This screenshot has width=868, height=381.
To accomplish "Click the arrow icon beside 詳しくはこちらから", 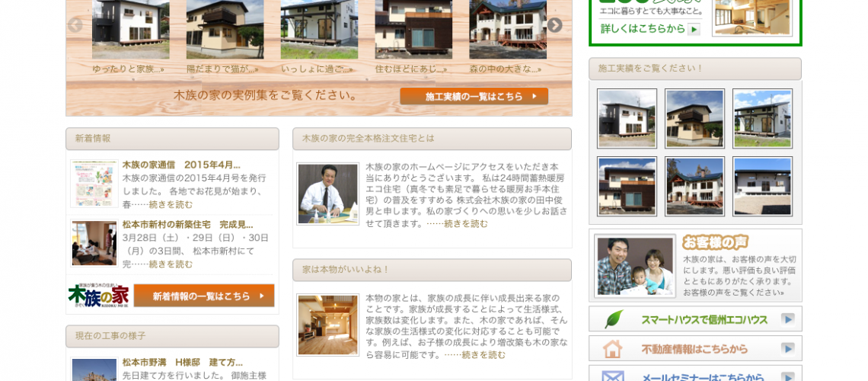I will pos(694,30).
